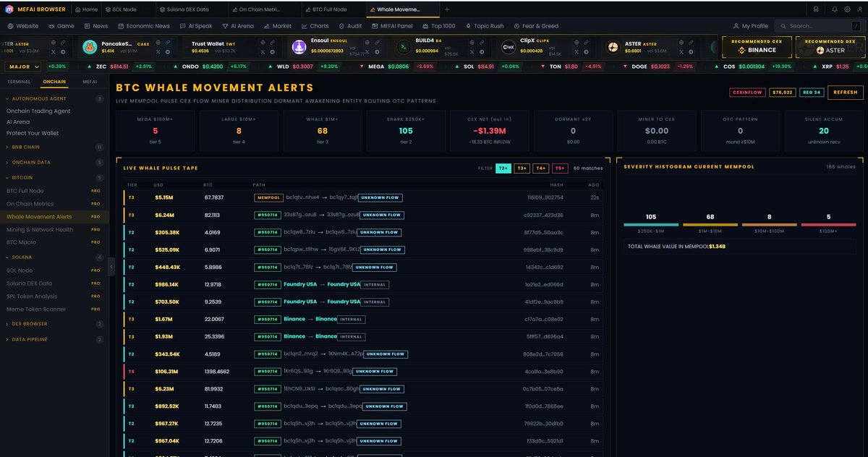
Task: Click the rewards badge icon in title bar
Action: [816, 9]
